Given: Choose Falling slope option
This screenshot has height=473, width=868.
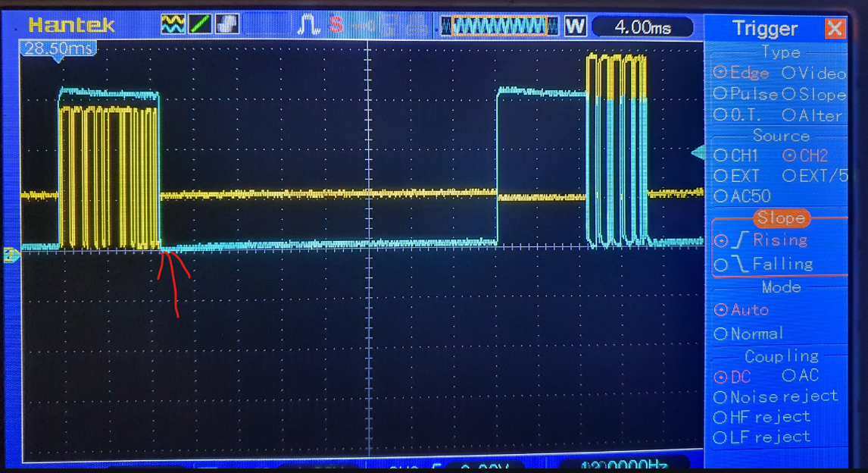Looking at the screenshot, I should tap(764, 265).
